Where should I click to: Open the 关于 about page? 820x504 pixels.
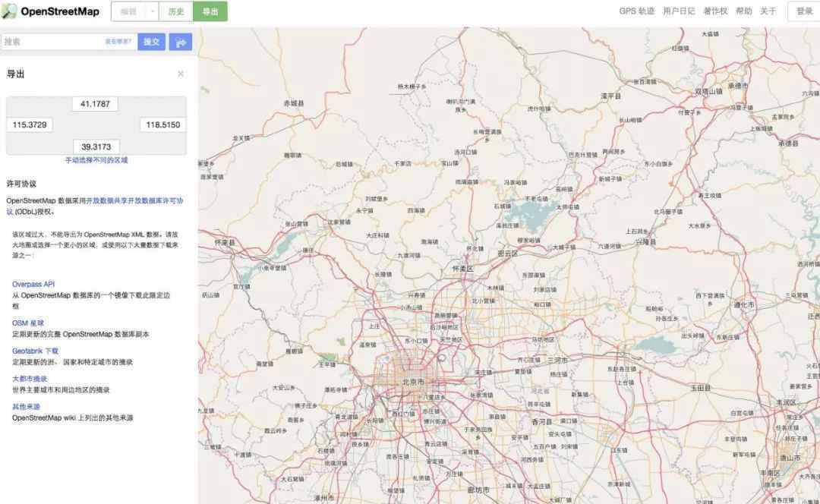pyautogui.click(x=768, y=11)
